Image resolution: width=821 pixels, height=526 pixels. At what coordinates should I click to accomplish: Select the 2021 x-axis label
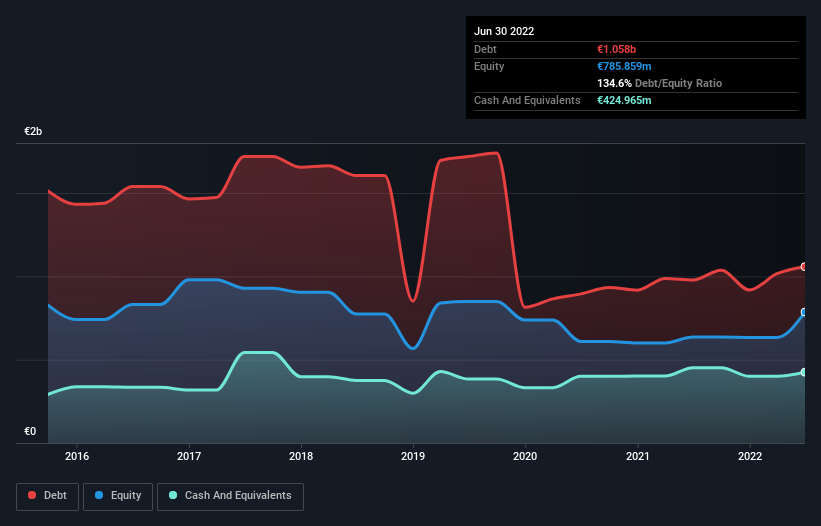pos(638,456)
